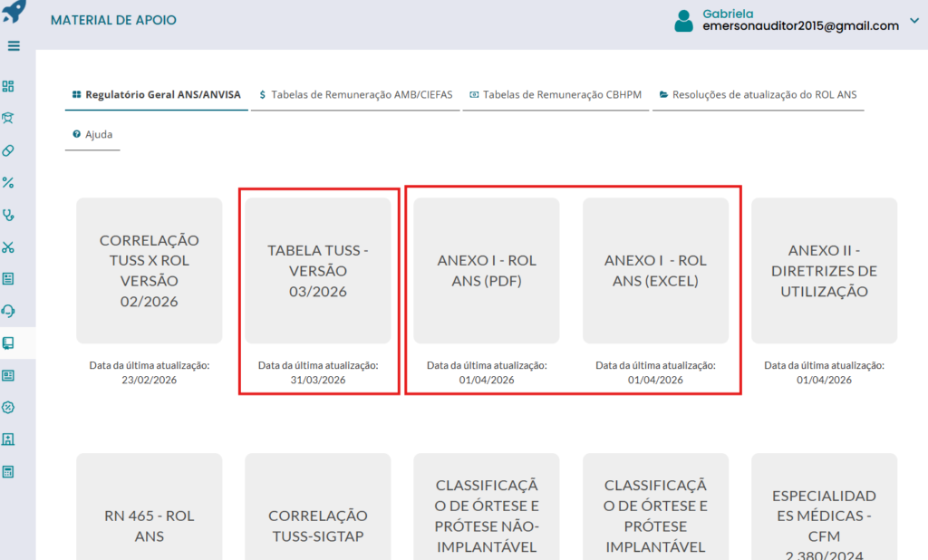The image size is (928, 560).
Task: Open the ID card icon in sidebar
Action: coord(8,375)
